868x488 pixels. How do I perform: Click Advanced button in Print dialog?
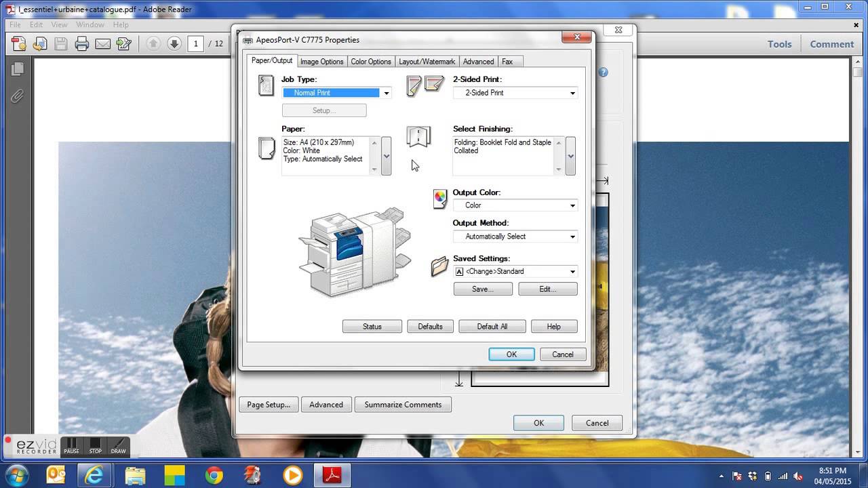tap(326, 405)
